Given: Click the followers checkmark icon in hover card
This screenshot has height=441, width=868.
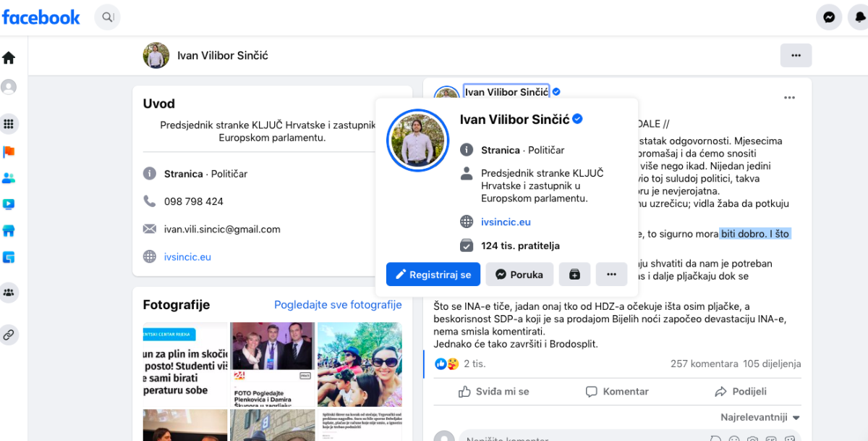Looking at the screenshot, I should [x=467, y=245].
